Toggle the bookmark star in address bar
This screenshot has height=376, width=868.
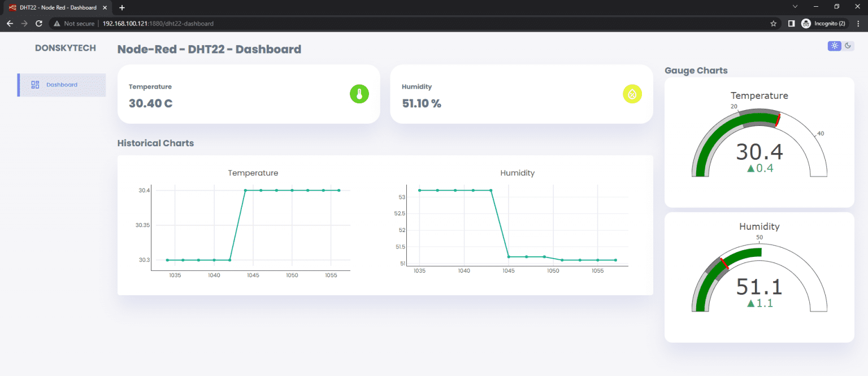(773, 23)
